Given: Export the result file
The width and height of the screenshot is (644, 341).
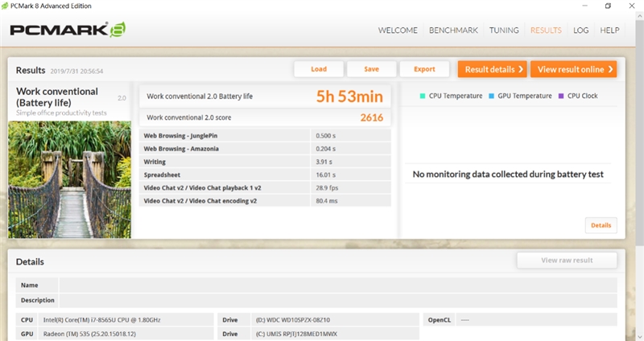Looking at the screenshot, I should pyautogui.click(x=424, y=69).
